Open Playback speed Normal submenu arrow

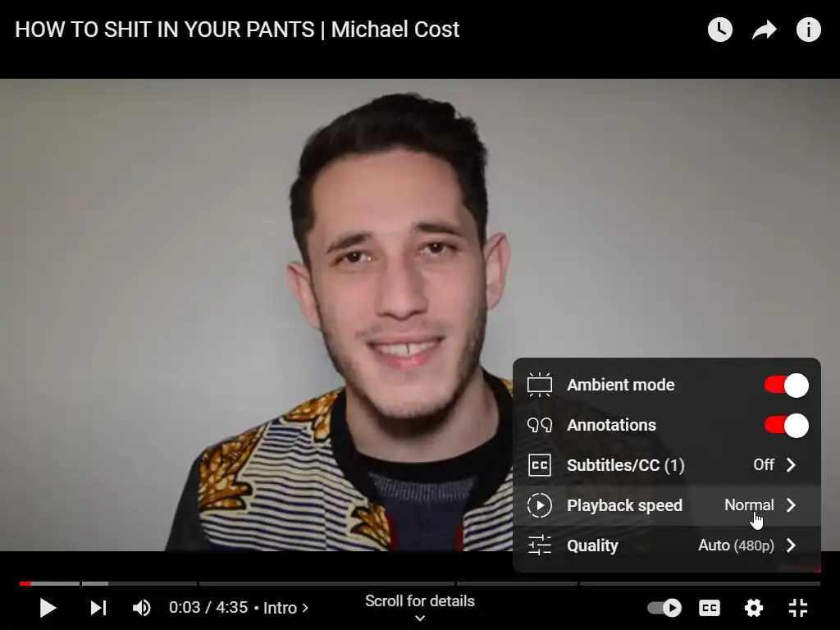tap(792, 505)
